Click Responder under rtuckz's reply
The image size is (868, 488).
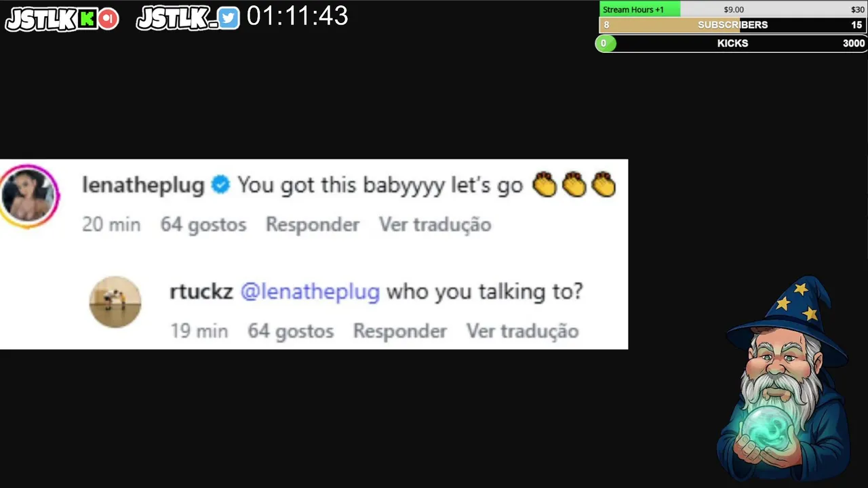400,331
